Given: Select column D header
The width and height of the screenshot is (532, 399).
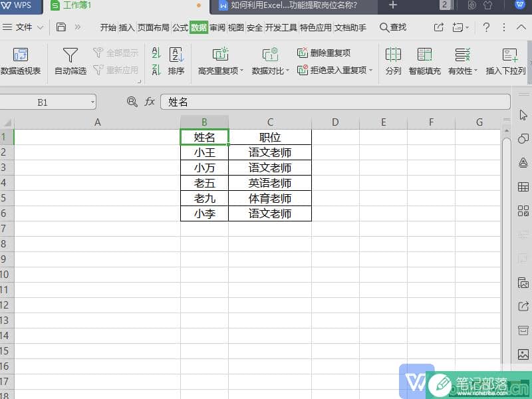Looking at the screenshot, I should (x=335, y=122).
